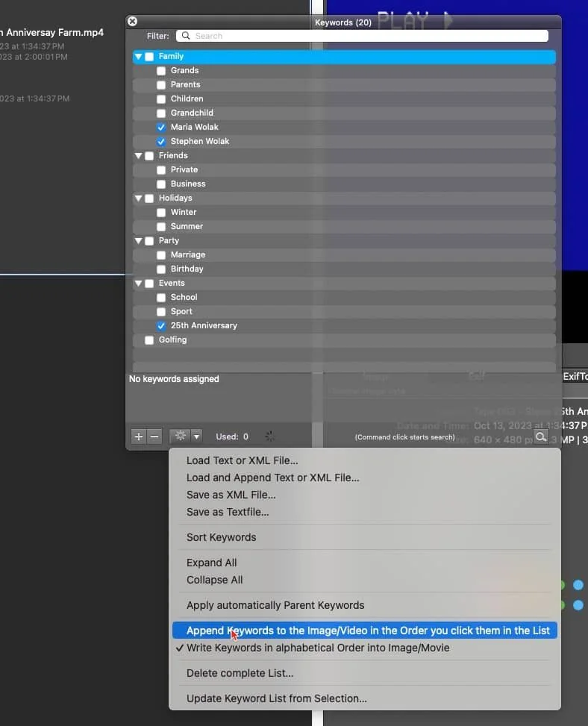Screen dimensions: 588x726
Task: Select the Maria Wolak keyword label
Action: (x=195, y=127)
